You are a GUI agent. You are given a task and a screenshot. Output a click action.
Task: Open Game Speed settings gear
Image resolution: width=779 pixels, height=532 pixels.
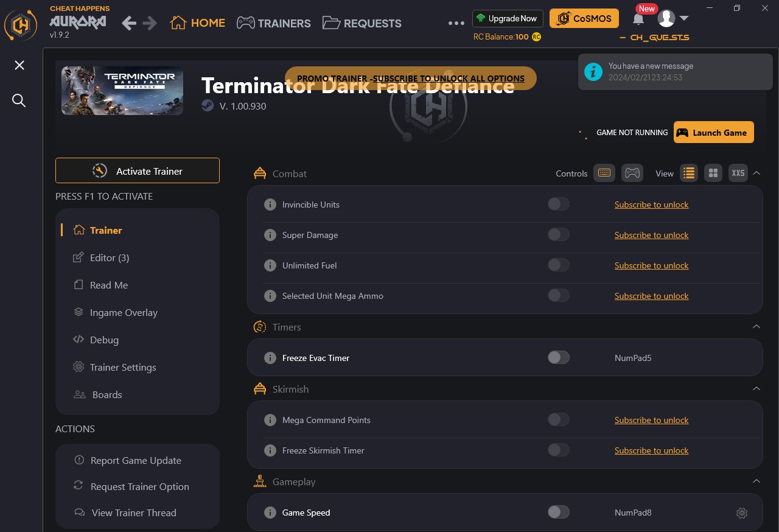(x=741, y=513)
